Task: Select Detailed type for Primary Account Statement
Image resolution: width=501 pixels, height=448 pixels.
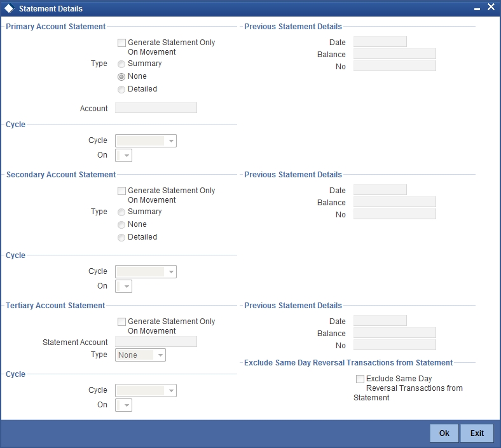Action: [121, 90]
